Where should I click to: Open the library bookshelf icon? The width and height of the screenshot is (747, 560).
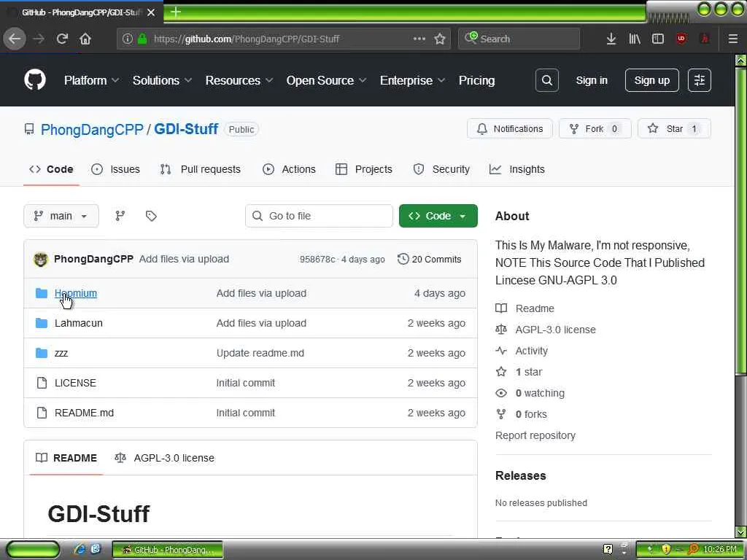(x=635, y=39)
